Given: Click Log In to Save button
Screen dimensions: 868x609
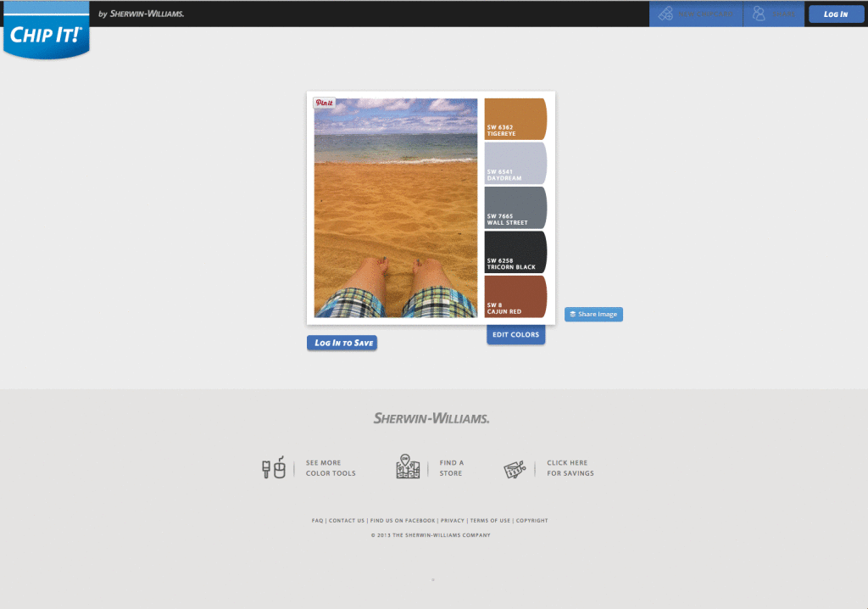Looking at the screenshot, I should point(342,343).
